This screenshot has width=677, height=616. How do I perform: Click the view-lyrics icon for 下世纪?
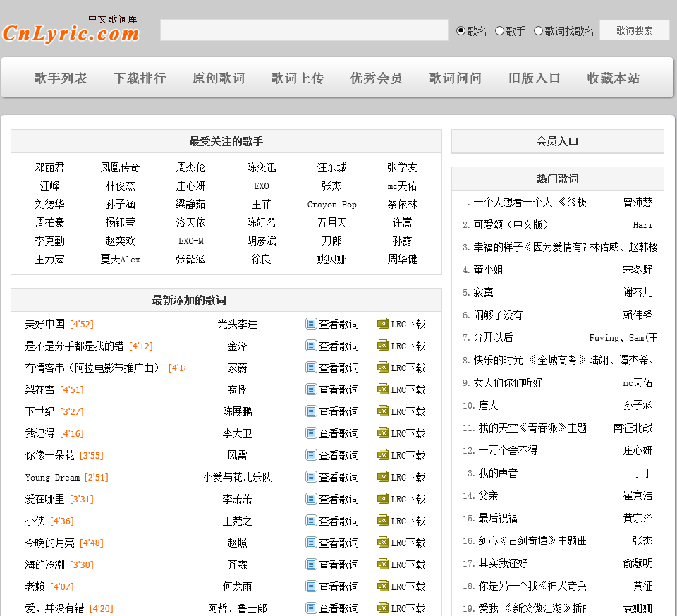pyautogui.click(x=311, y=411)
